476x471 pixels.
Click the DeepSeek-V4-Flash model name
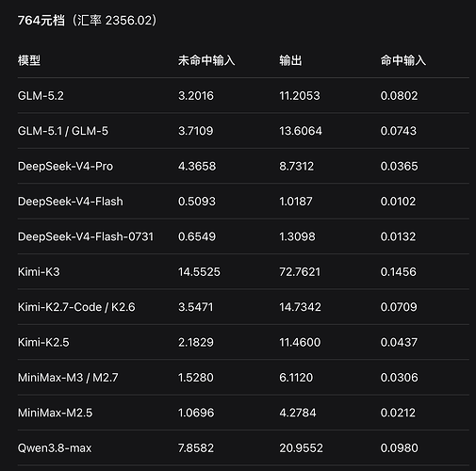click(x=71, y=202)
